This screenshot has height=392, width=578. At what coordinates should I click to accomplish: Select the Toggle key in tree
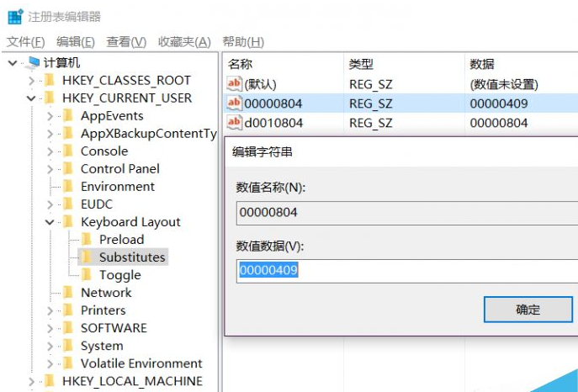[119, 275]
